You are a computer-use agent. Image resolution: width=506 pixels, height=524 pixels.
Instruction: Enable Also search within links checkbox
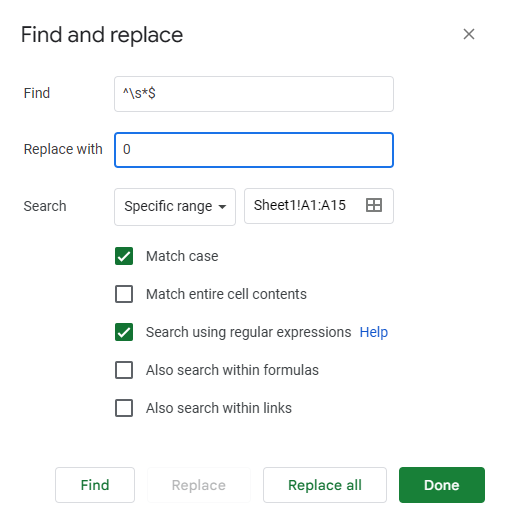[x=124, y=408]
